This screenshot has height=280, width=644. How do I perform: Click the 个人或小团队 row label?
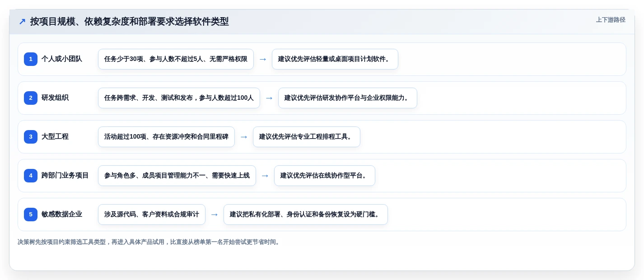62,59
